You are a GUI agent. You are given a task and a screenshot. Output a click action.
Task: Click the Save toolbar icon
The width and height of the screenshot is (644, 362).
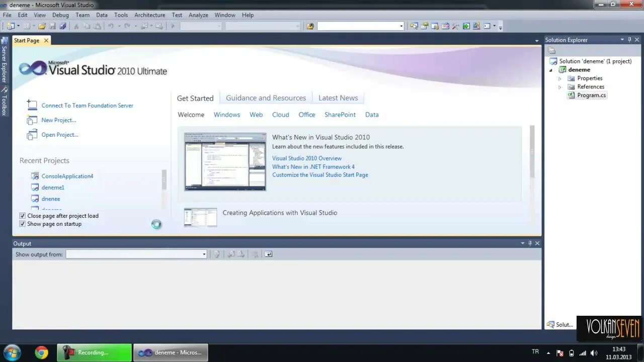click(52, 26)
